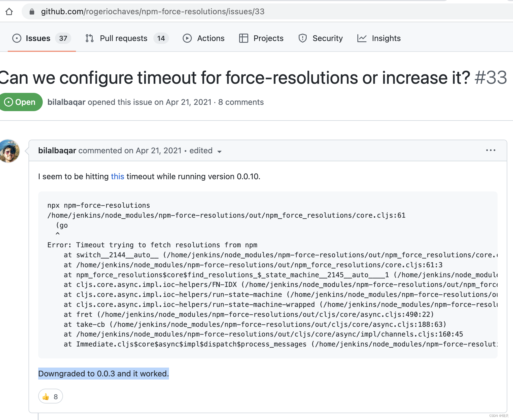The width and height of the screenshot is (513, 420).
Task: Open the Issues tab
Action: [42, 38]
